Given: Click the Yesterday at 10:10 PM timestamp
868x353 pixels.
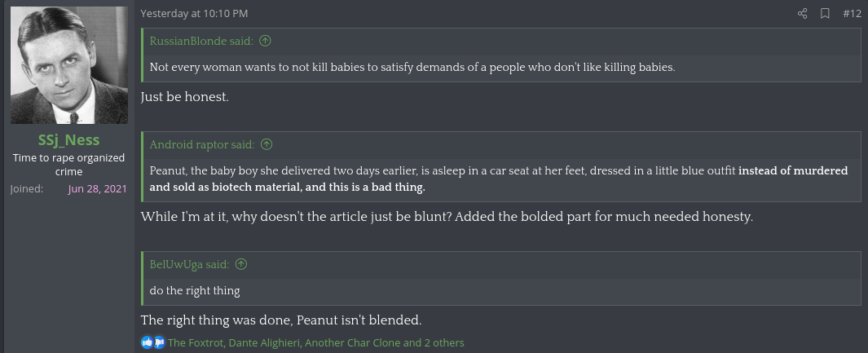Looking at the screenshot, I should (x=194, y=13).
